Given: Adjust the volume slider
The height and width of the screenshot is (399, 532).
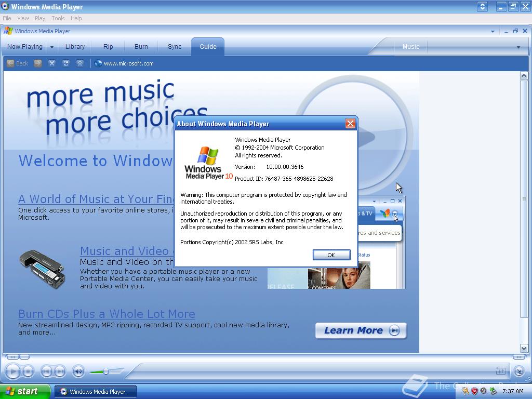Looking at the screenshot, I should pos(106,371).
